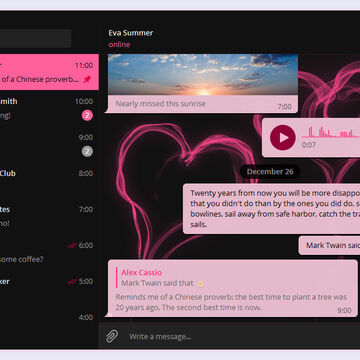The image size is (360, 360).
Task: Open the chat with 2 unread at 10:00
Action: pyautogui.click(x=49, y=108)
